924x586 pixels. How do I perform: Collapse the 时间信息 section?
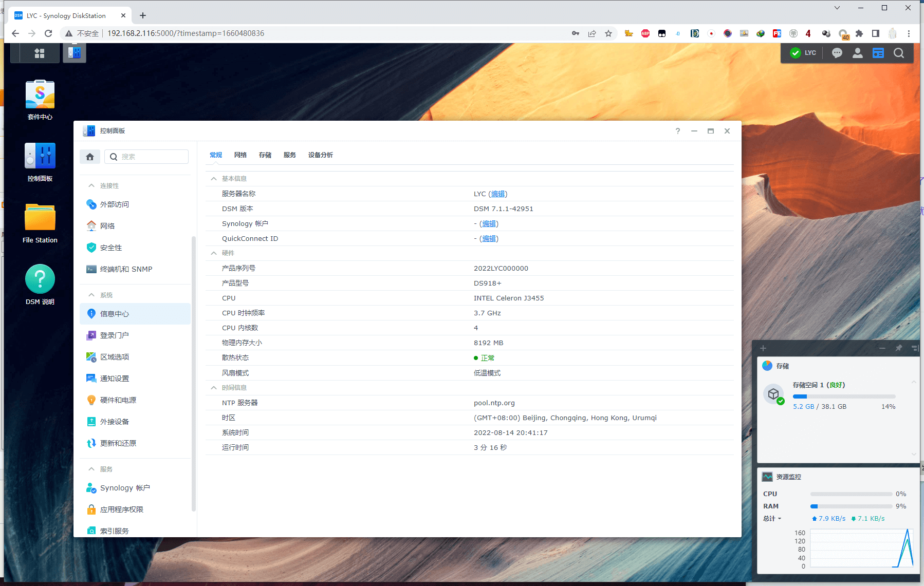214,388
